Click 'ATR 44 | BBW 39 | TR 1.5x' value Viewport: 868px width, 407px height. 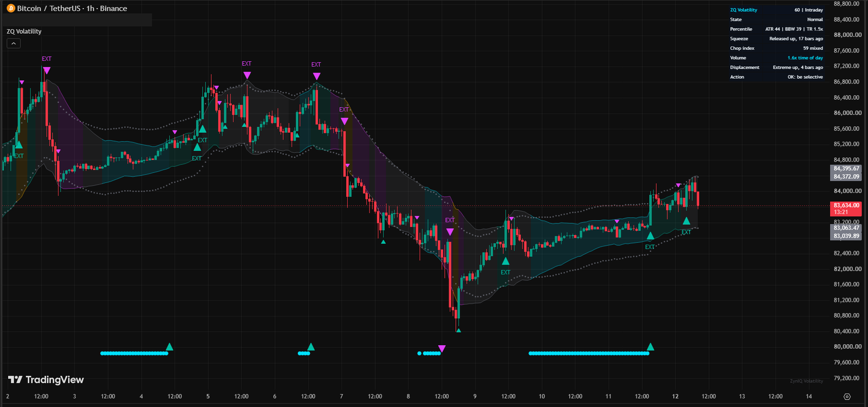pyautogui.click(x=794, y=29)
